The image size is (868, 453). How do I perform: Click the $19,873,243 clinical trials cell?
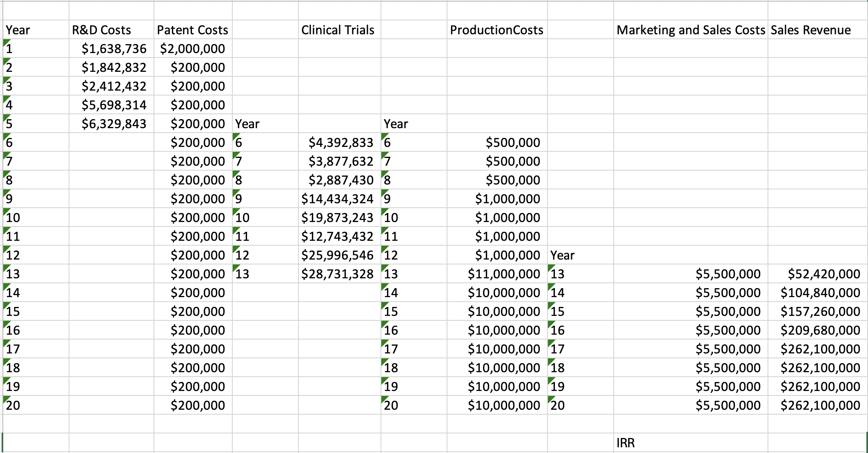point(339,218)
